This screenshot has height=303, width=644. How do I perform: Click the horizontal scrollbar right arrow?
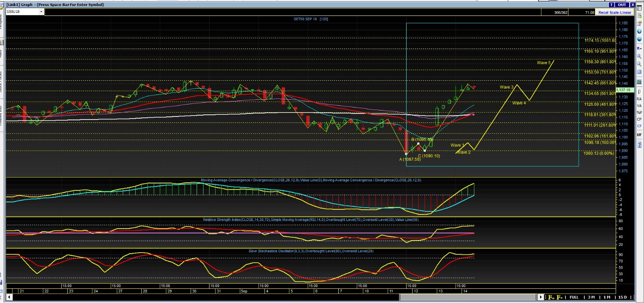click(x=541, y=297)
